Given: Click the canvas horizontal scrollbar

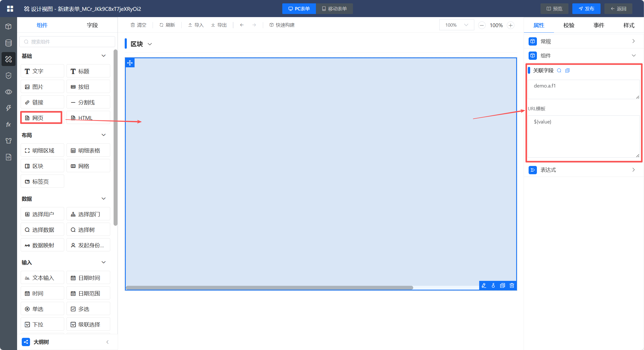Looking at the screenshot, I should click(x=269, y=288).
